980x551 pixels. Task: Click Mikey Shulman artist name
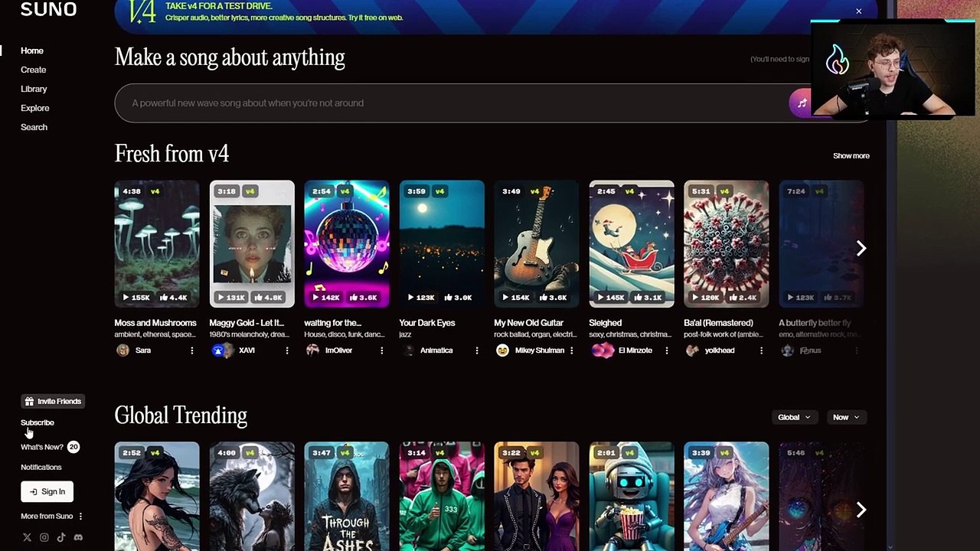(x=540, y=350)
